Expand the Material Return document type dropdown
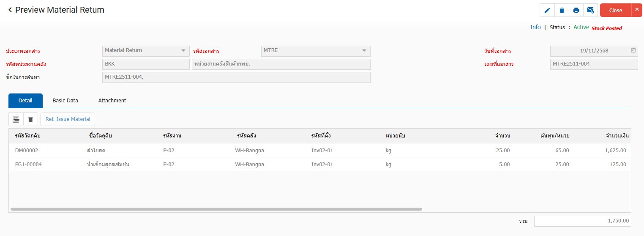The width and height of the screenshot is (644, 236). click(183, 51)
